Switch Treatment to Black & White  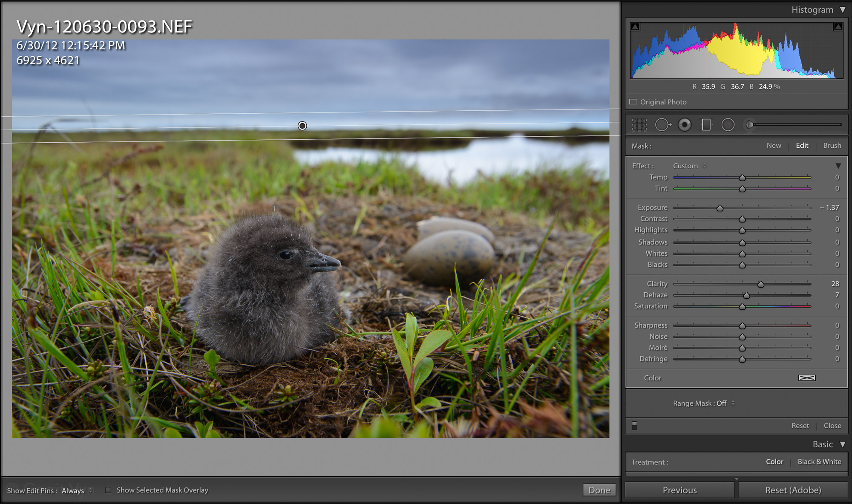point(819,461)
